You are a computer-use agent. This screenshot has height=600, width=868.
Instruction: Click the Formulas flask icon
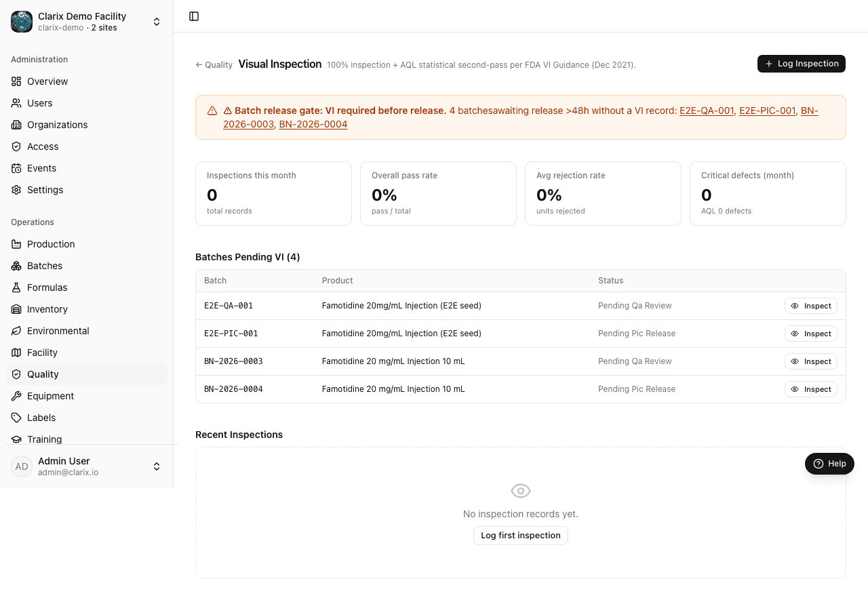16,287
